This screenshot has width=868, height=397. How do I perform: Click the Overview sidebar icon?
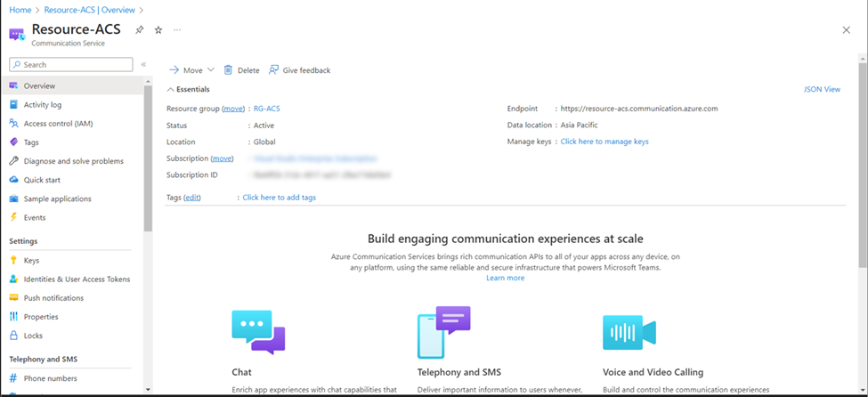pos(14,85)
